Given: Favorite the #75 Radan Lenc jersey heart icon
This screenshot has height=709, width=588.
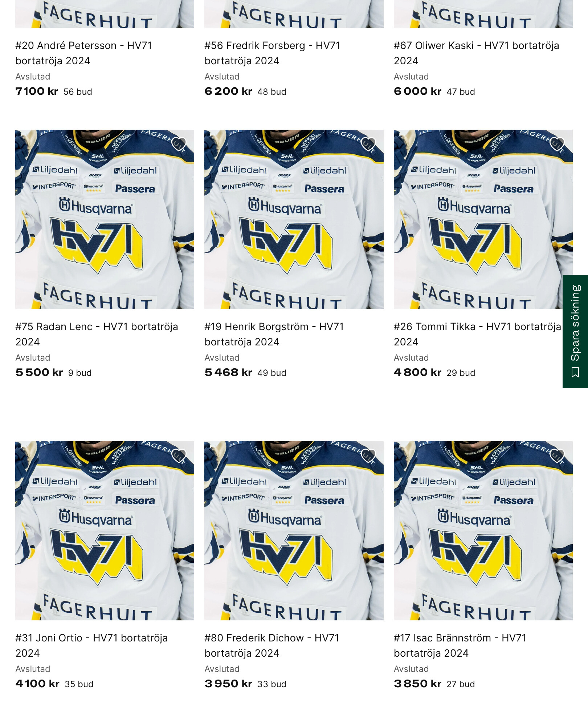Looking at the screenshot, I should pyautogui.click(x=179, y=144).
